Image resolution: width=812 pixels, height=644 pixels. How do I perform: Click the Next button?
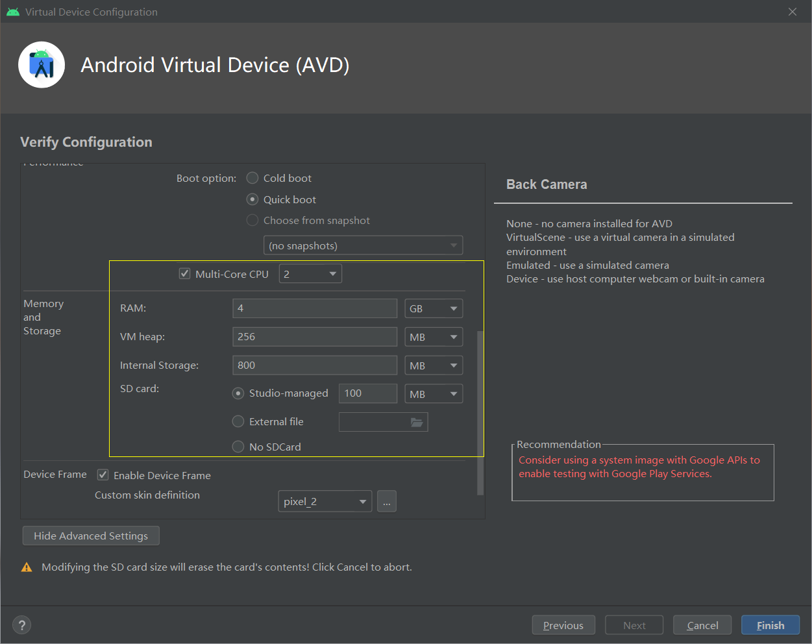[x=634, y=625]
